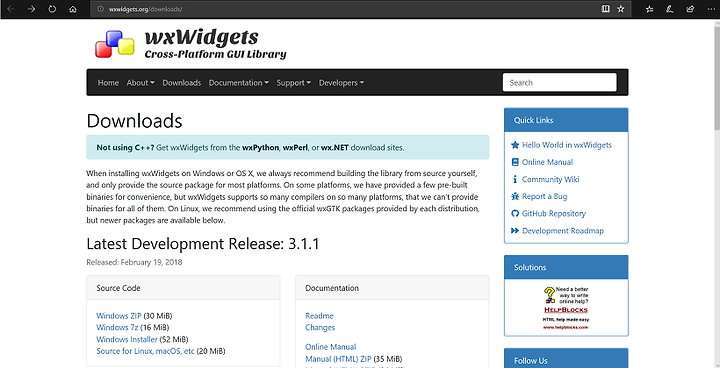The width and height of the screenshot is (720, 368).
Task: Open the Downloads navigation item
Action: click(182, 83)
